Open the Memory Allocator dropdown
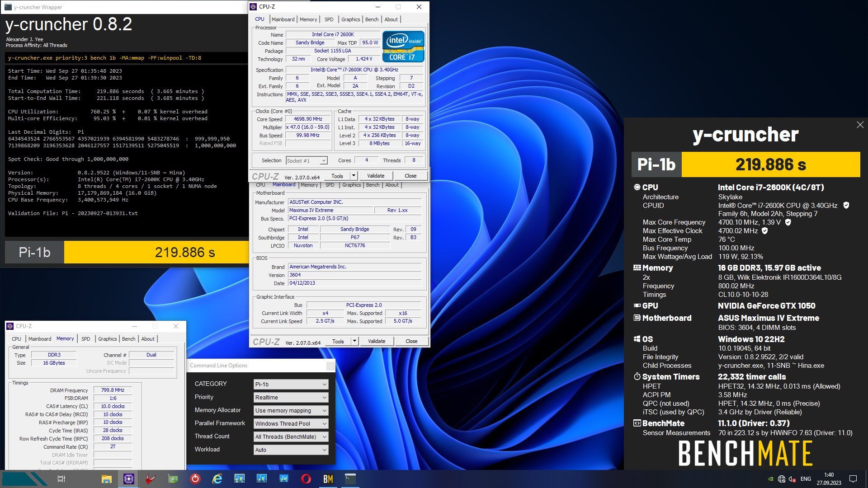 point(291,410)
